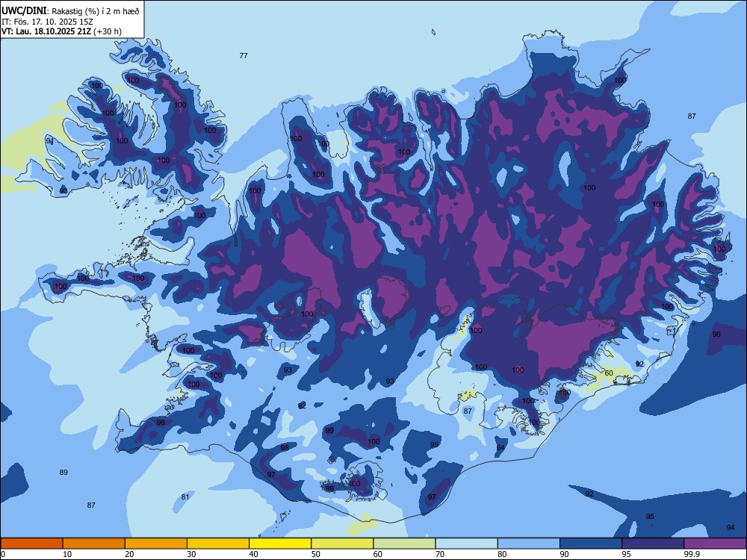Click the legend tick label '20'
Viewport: 747px width, 560px height.
pos(129,554)
